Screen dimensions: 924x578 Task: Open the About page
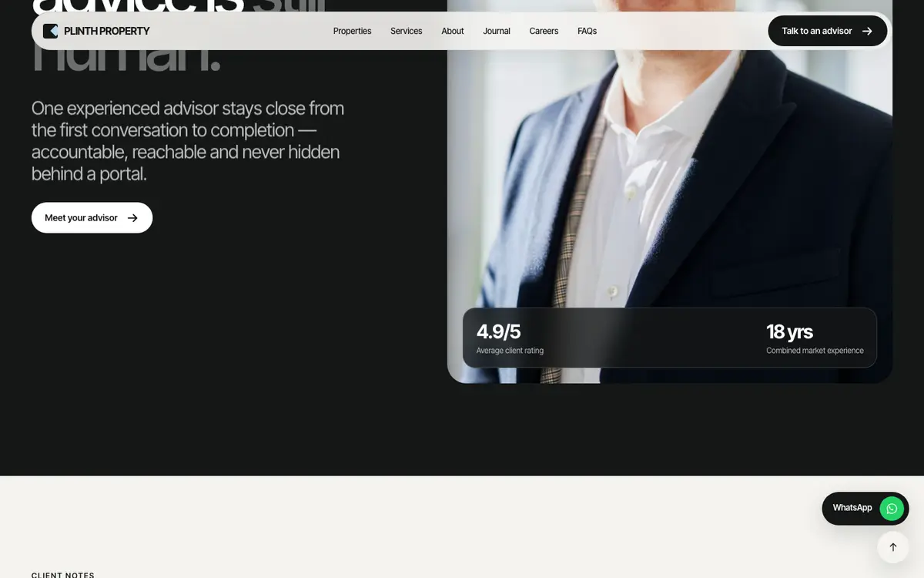453,31
